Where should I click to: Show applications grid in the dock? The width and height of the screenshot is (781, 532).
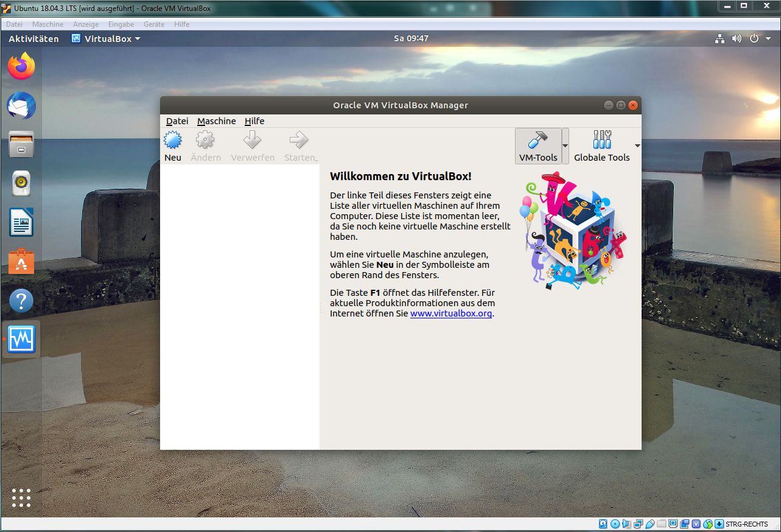21,497
